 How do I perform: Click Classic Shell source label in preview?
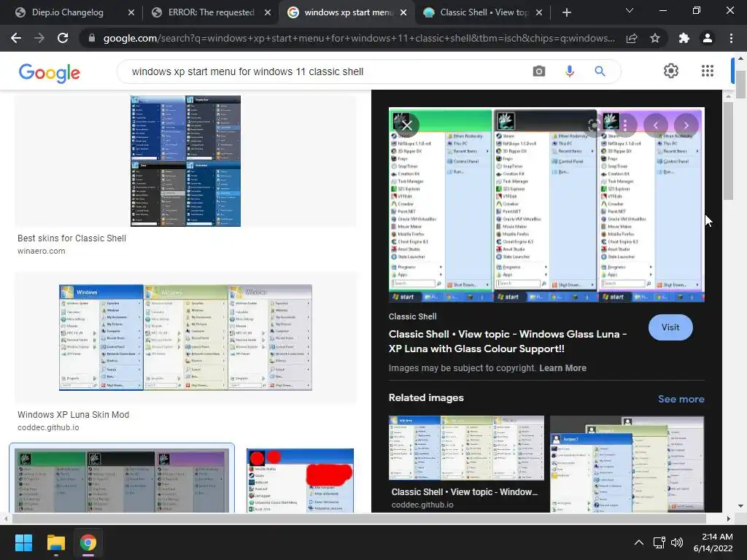413,316
